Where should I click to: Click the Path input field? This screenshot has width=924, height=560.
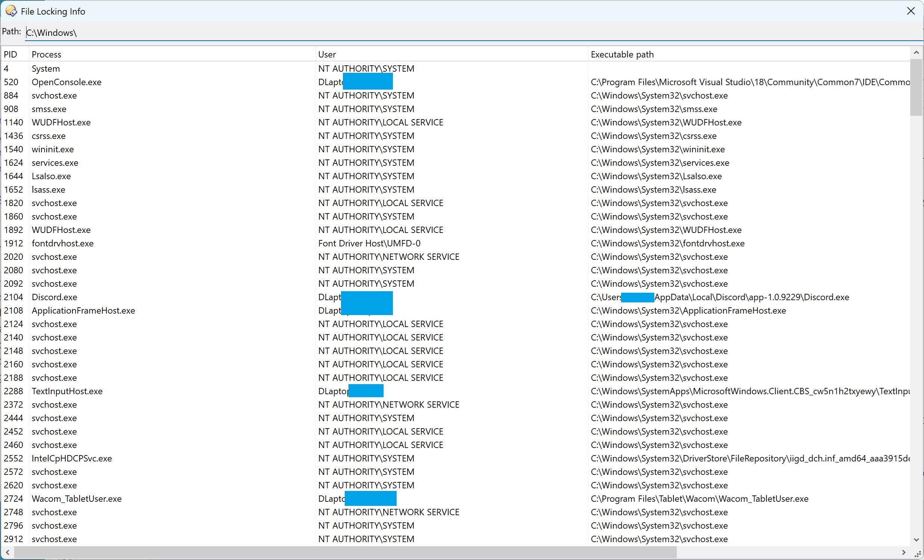coord(474,32)
